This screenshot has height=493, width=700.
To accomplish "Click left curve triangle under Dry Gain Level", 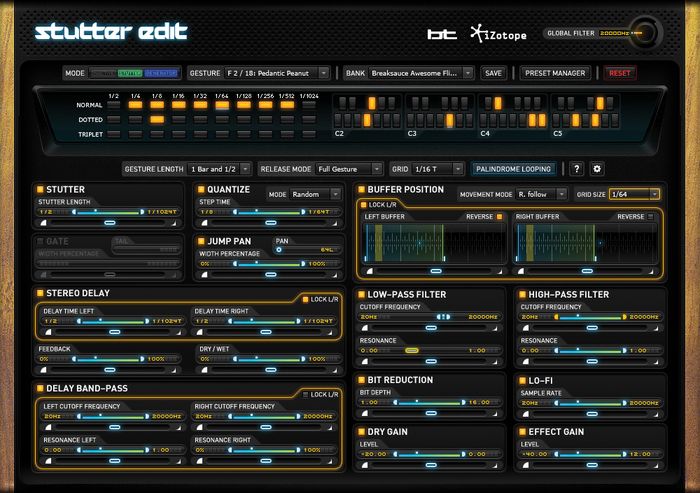I will tap(365, 465).
